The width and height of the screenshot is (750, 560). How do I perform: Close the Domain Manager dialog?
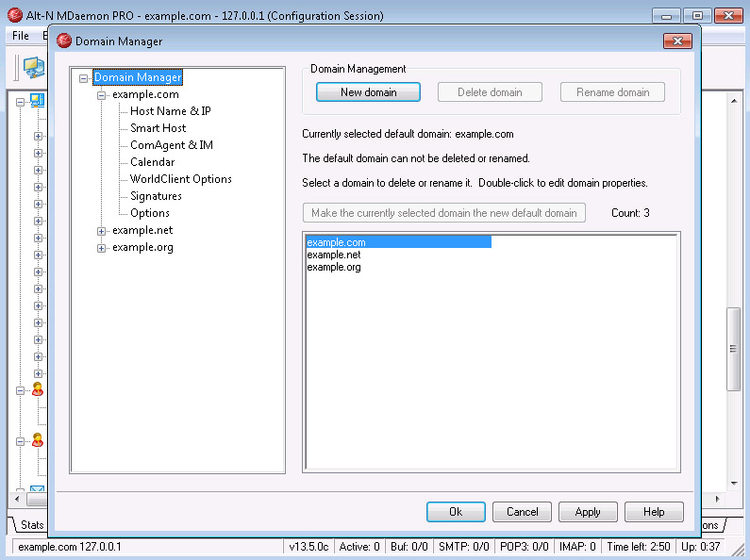coord(677,41)
